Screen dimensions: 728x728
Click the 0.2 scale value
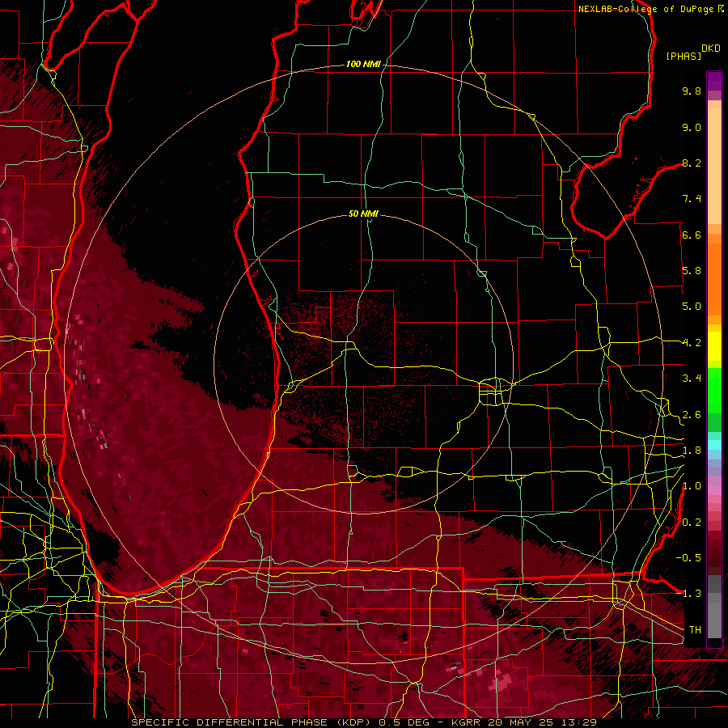coord(692,523)
